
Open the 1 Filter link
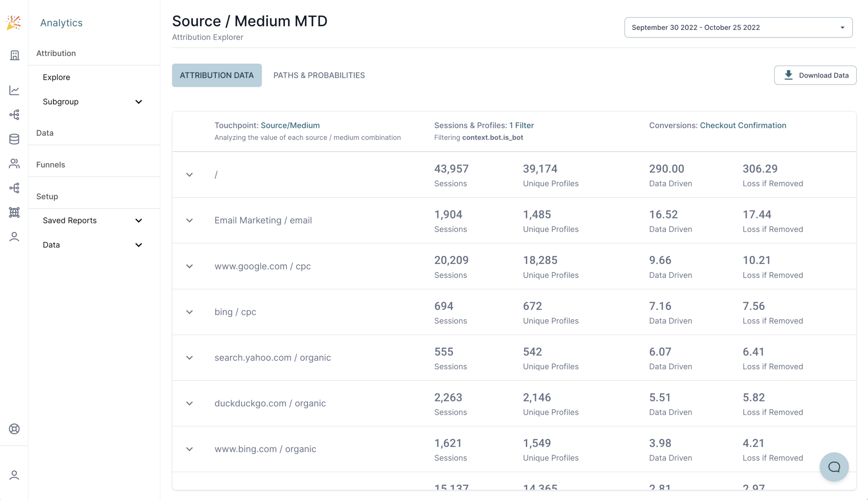[x=521, y=125]
